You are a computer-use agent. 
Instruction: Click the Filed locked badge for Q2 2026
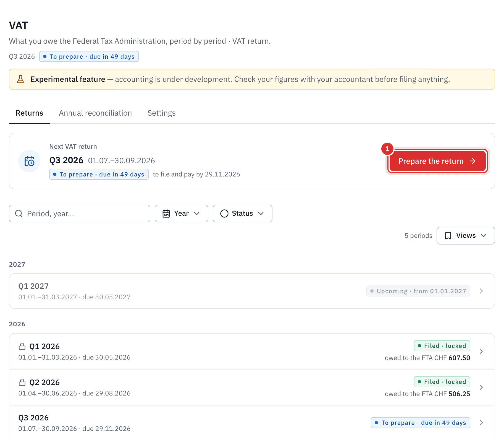pyautogui.click(x=442, y=382)
